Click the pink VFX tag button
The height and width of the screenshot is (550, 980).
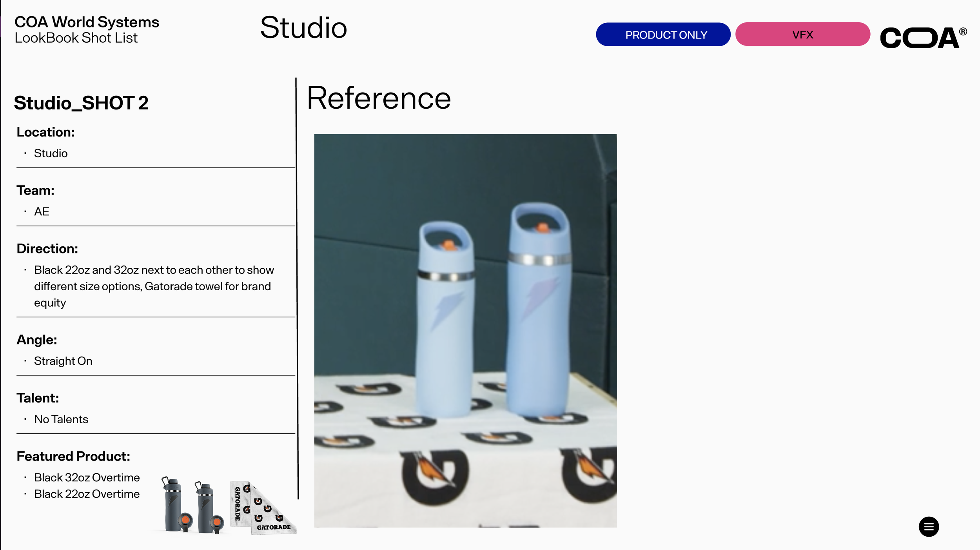[802, 35]
